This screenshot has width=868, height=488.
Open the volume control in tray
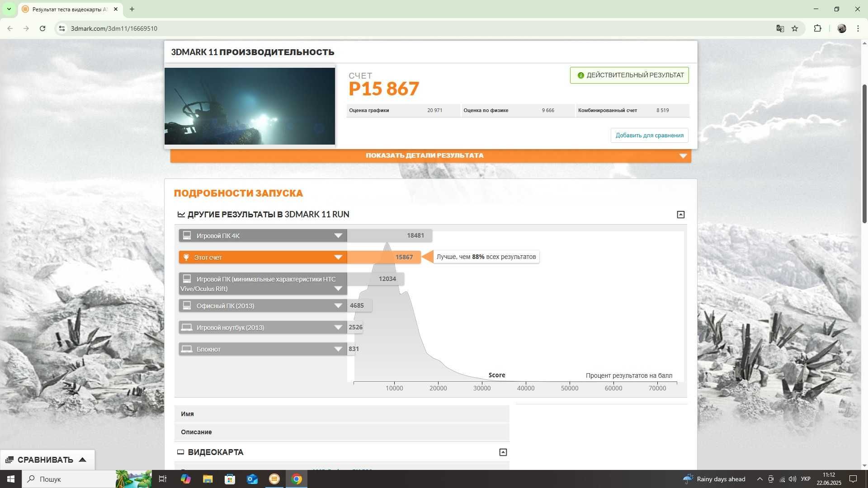click(x=792, y=479)
